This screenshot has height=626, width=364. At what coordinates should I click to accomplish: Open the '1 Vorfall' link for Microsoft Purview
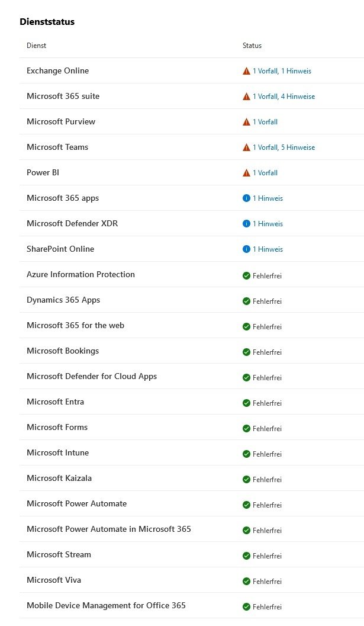pyautogui.click(x=265, y=122)
